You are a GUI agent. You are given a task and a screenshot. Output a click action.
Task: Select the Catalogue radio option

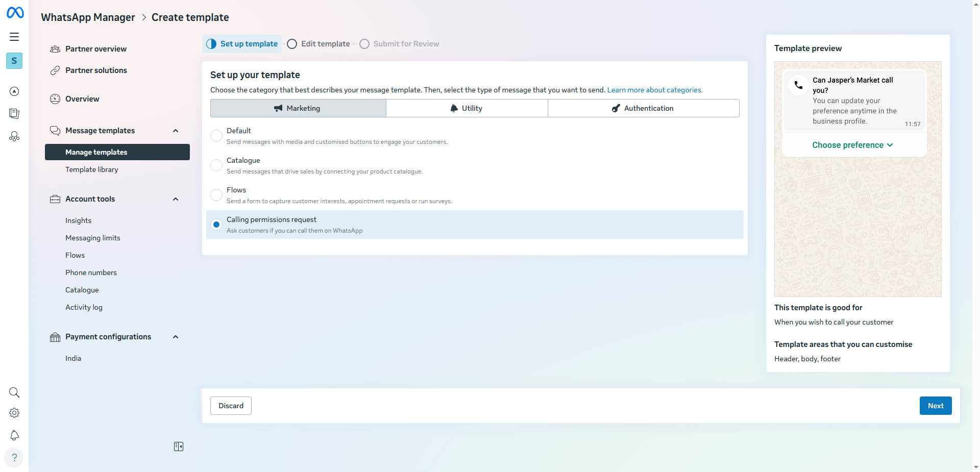(x=216, y=165)
